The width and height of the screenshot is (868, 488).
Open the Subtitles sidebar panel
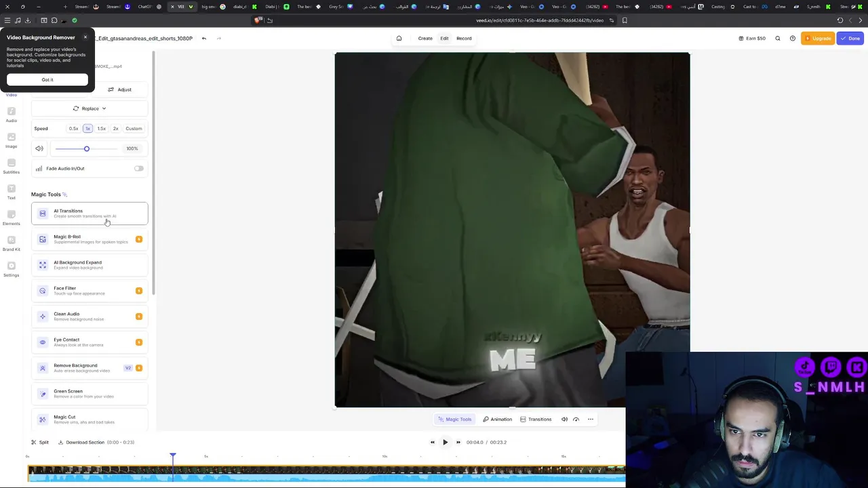(12, 165)
